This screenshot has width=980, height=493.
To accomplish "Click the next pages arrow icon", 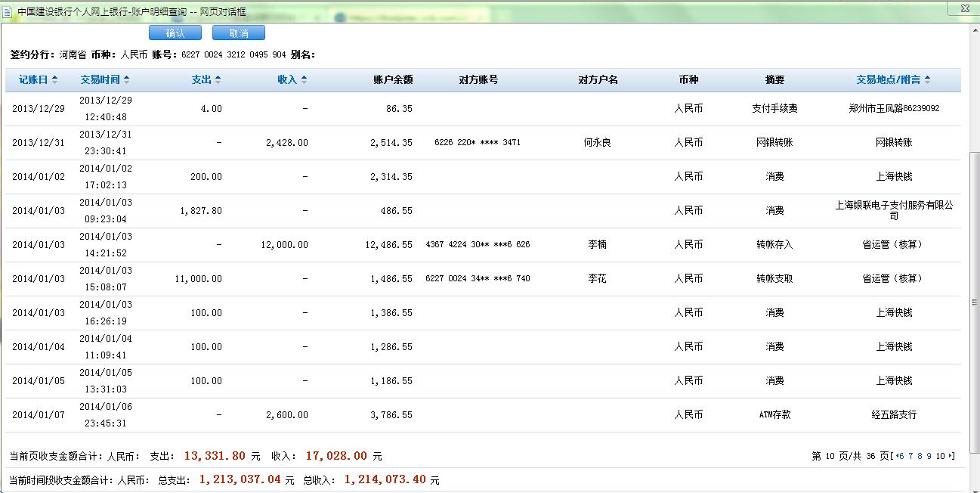I will pyautogui.click(x=951, y=456).
